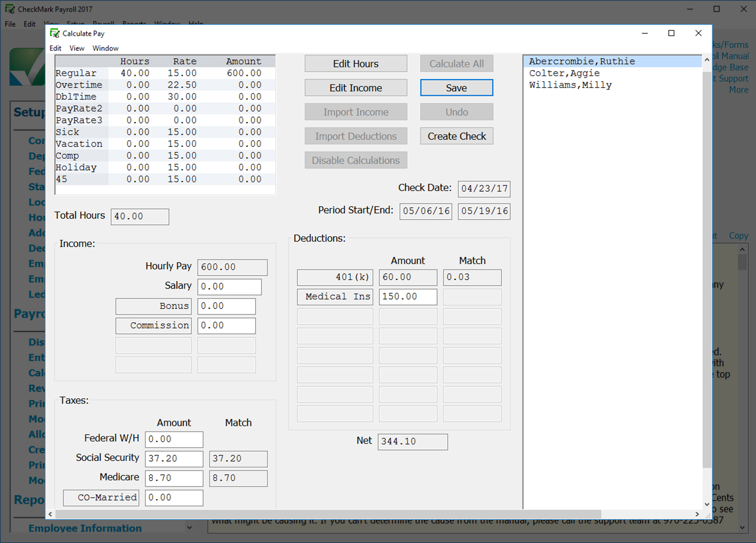Viewport: 756px width, 543px height.
Task: Click the Overtime rate value 22.50
Action: 182,85
